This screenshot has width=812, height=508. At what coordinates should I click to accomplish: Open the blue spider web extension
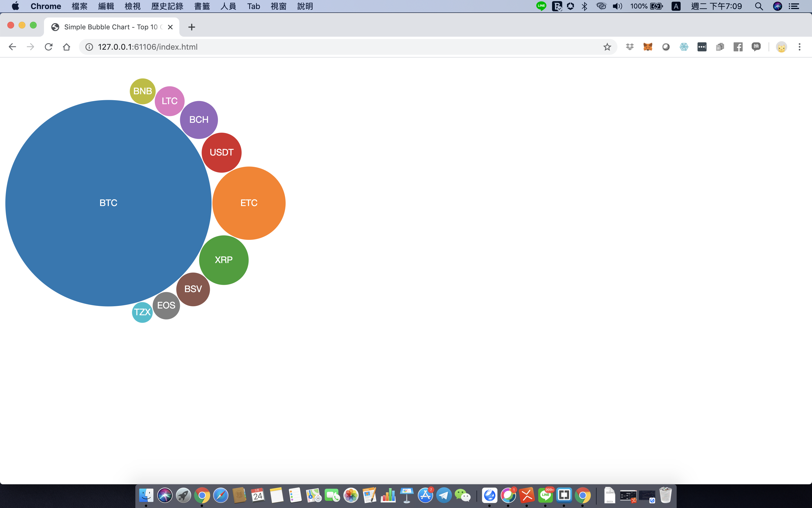coord(684,47)
